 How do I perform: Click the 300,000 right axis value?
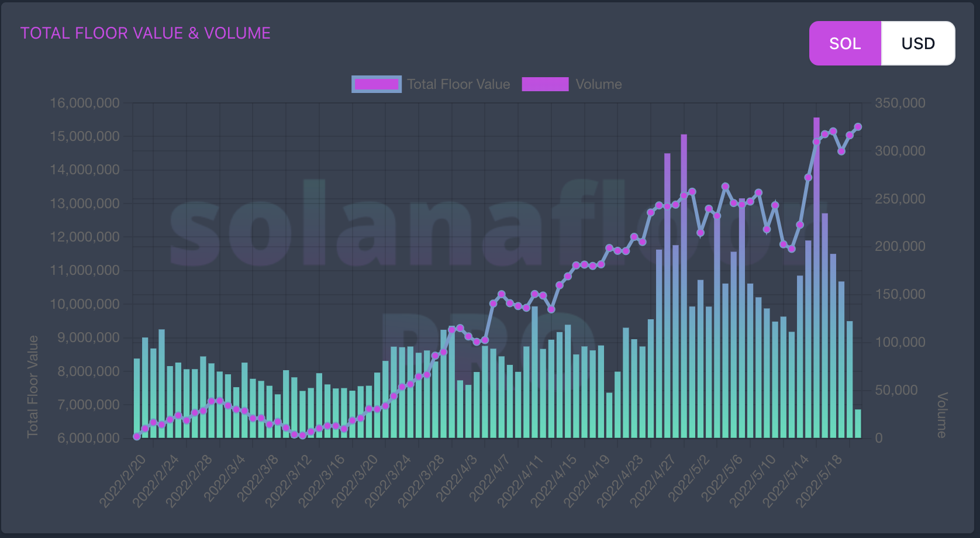point(900,151)
